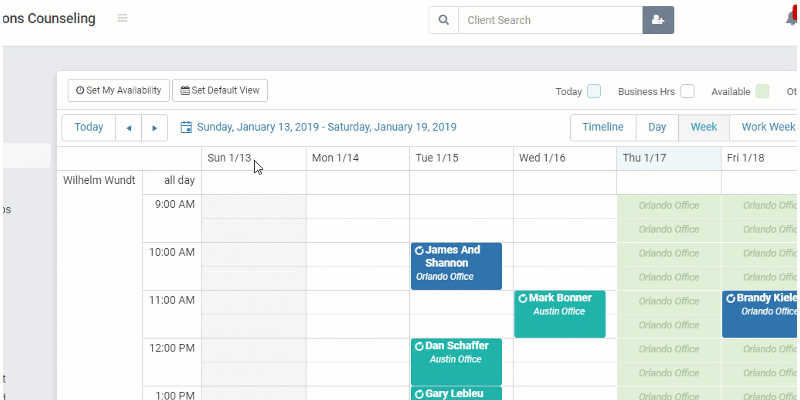
Task: Click the Wilhelm Wundt resource label
Action: tap(99, 180)
